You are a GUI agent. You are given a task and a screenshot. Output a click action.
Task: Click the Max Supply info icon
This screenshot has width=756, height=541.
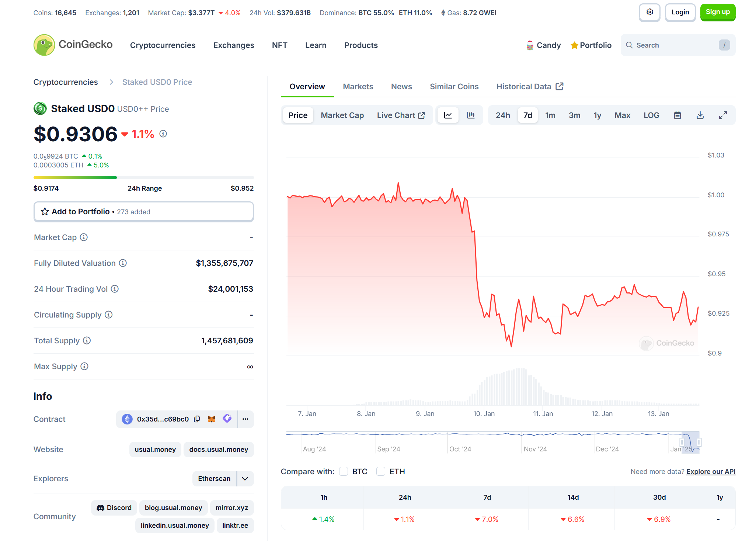click(84, 366)
